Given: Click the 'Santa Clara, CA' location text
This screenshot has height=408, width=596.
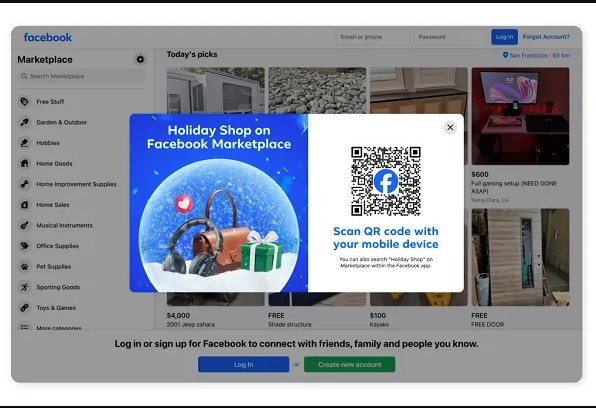Looking at the screenshot, I should (490, 200).
